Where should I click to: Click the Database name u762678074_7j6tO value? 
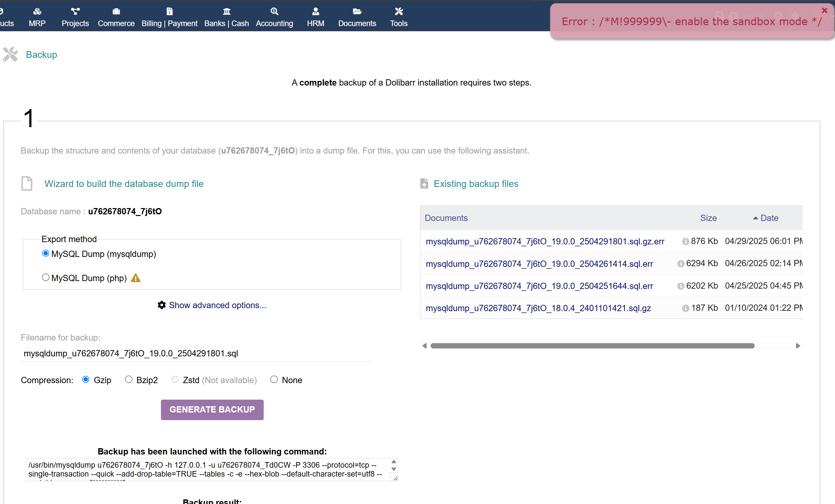coord(125,211)
